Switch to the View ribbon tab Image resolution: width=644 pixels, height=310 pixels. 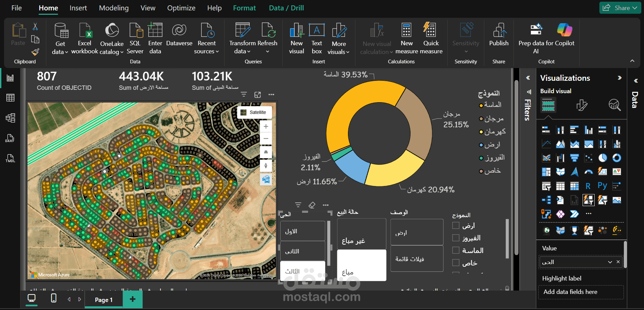pos(148,8)
